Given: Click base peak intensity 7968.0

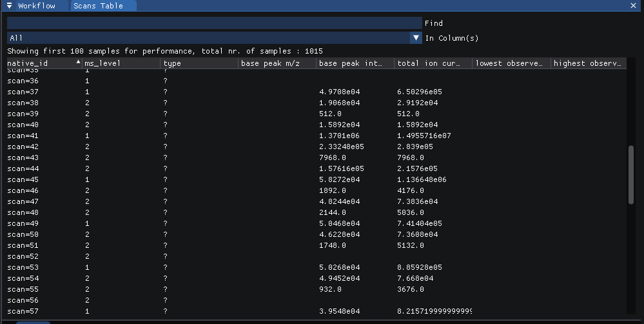Looking at the screenshot, I should [333, 157].
